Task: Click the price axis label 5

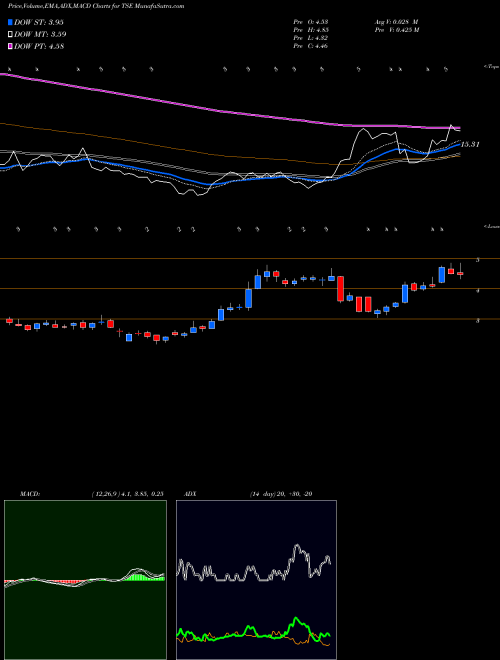Action: 478,261
